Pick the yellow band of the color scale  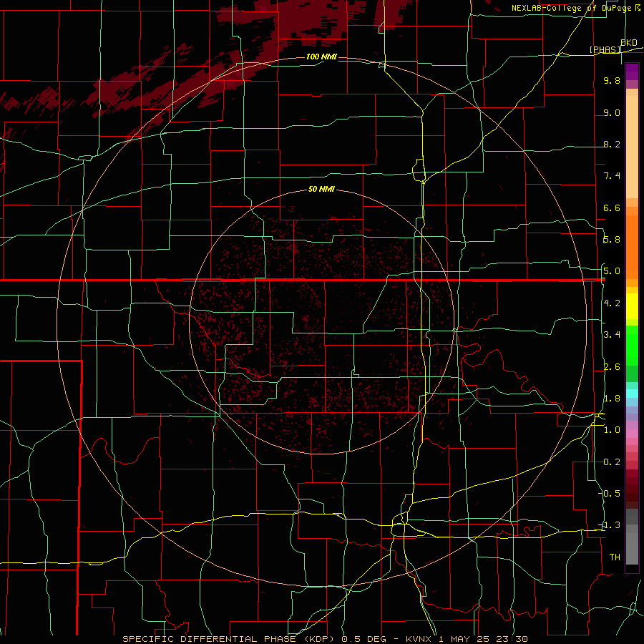[632, 306]
